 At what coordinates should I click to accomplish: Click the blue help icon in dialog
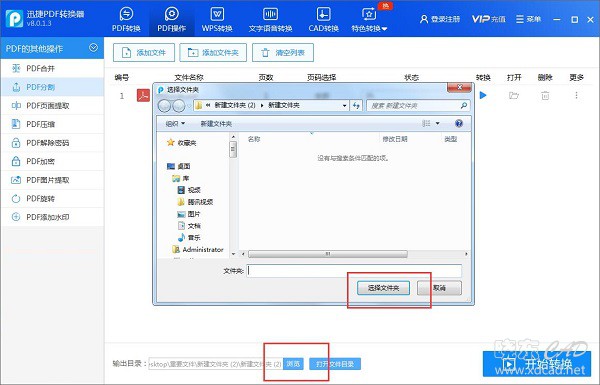tap(458, 123)
